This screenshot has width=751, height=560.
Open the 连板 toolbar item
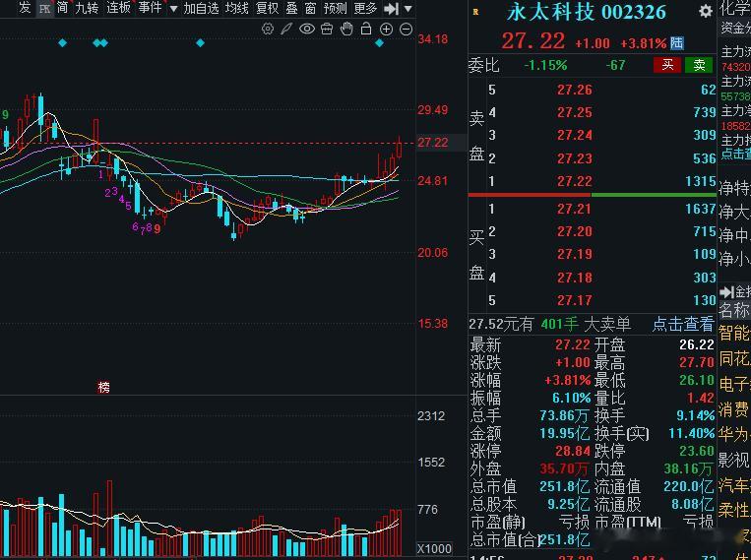[118, 8]
